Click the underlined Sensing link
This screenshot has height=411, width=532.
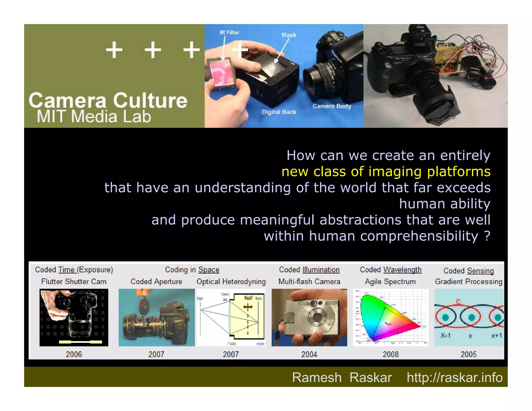(480, 271)
